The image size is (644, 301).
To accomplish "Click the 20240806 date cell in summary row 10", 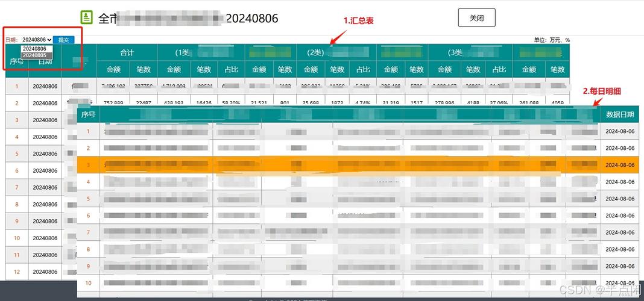I will 45,238.
